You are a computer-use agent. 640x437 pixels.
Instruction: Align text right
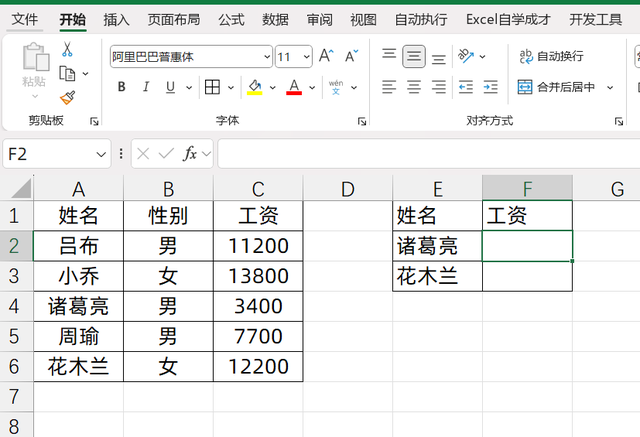coord(439,87)
